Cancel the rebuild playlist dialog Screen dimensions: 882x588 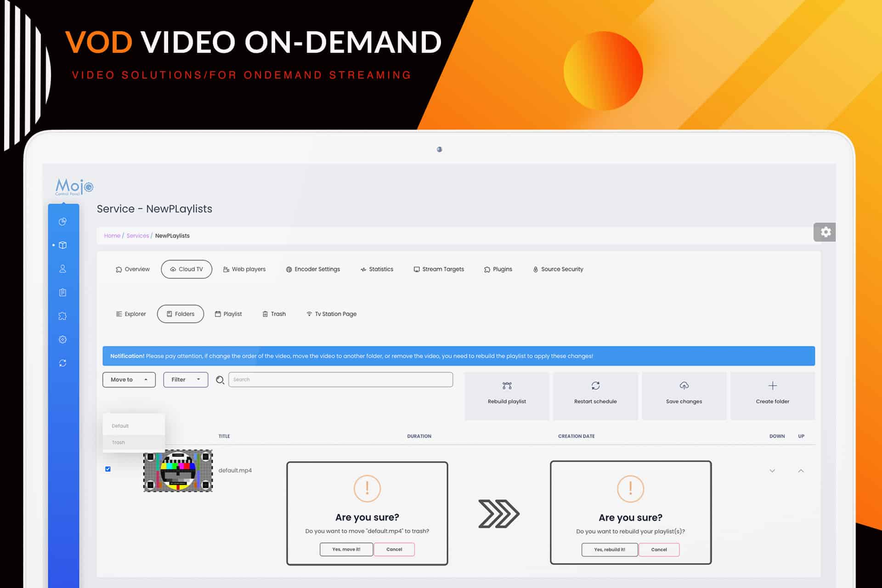pos(659,550)
